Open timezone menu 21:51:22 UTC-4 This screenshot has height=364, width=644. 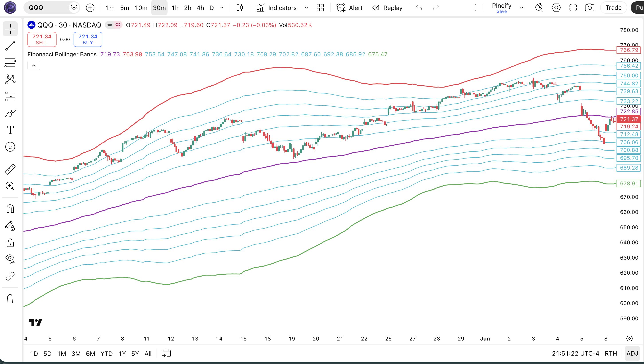tap(576, 354)
